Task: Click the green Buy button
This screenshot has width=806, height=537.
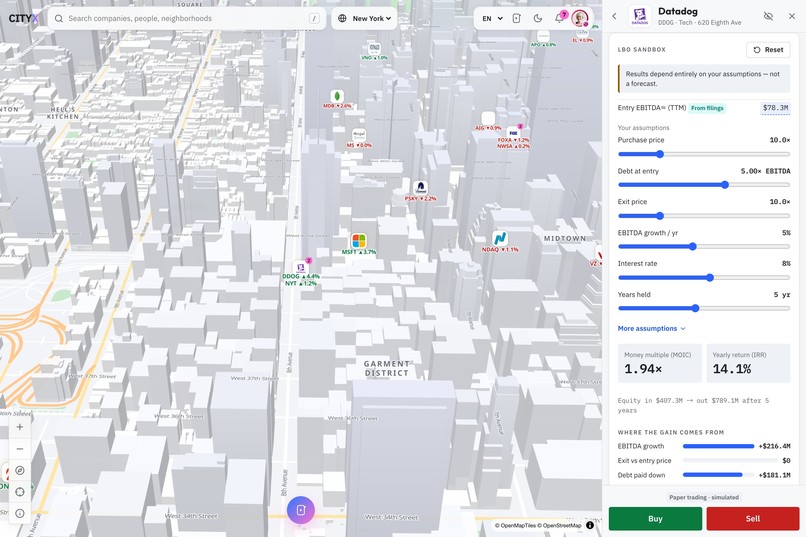Action: (655, 519)
